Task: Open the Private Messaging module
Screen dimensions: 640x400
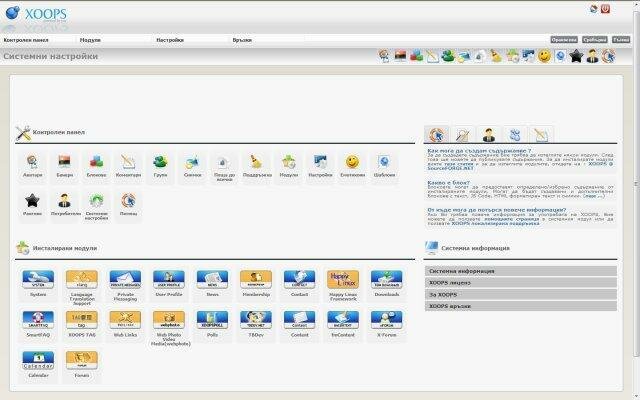Action: [124, 280]
